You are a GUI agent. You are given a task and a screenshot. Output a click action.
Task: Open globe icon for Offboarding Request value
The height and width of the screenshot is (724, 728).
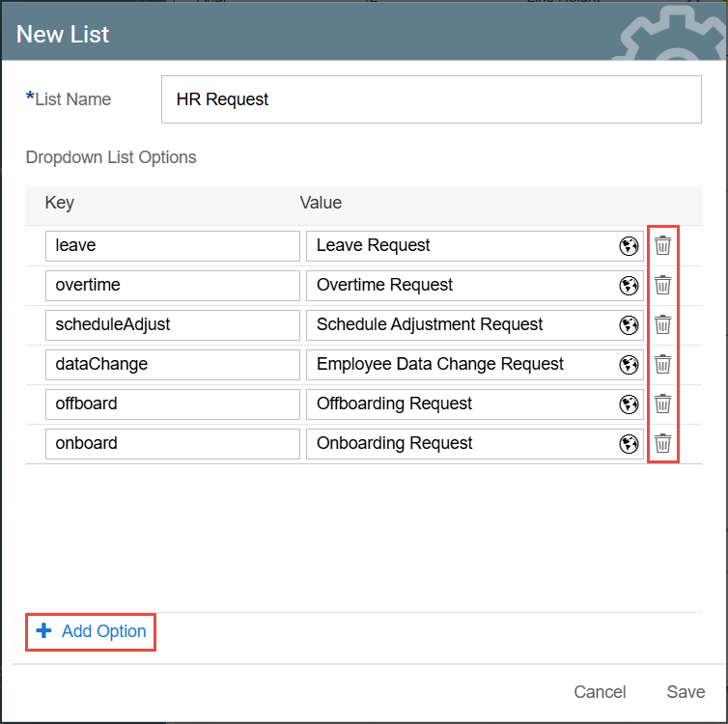(629, 404)
